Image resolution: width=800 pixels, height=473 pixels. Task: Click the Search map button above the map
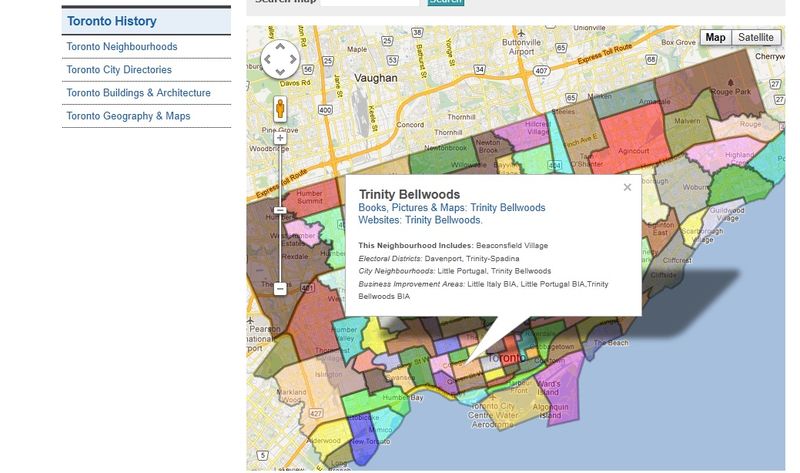point(445,2)
